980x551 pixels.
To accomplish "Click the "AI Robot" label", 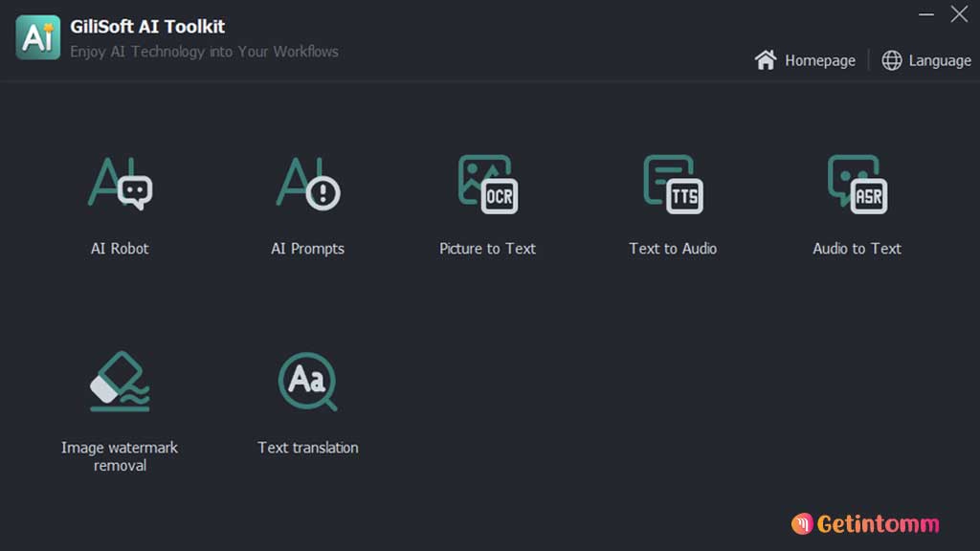I will [120, 249].
